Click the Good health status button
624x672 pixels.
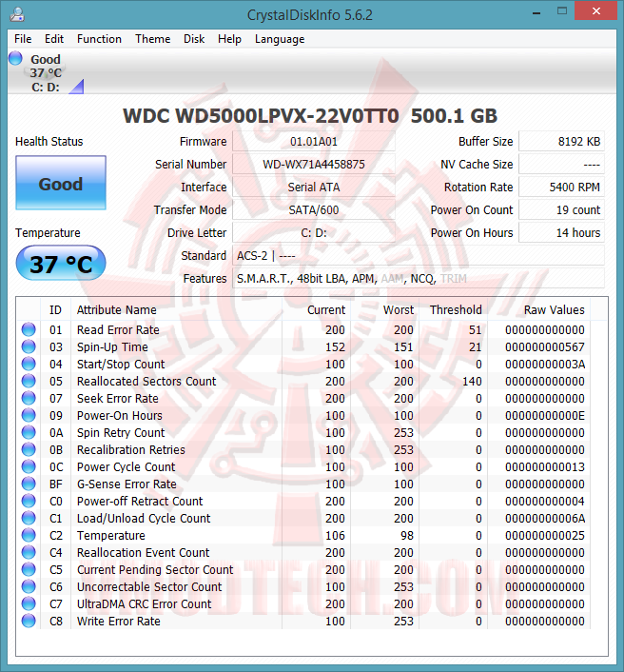pos(61,183)
